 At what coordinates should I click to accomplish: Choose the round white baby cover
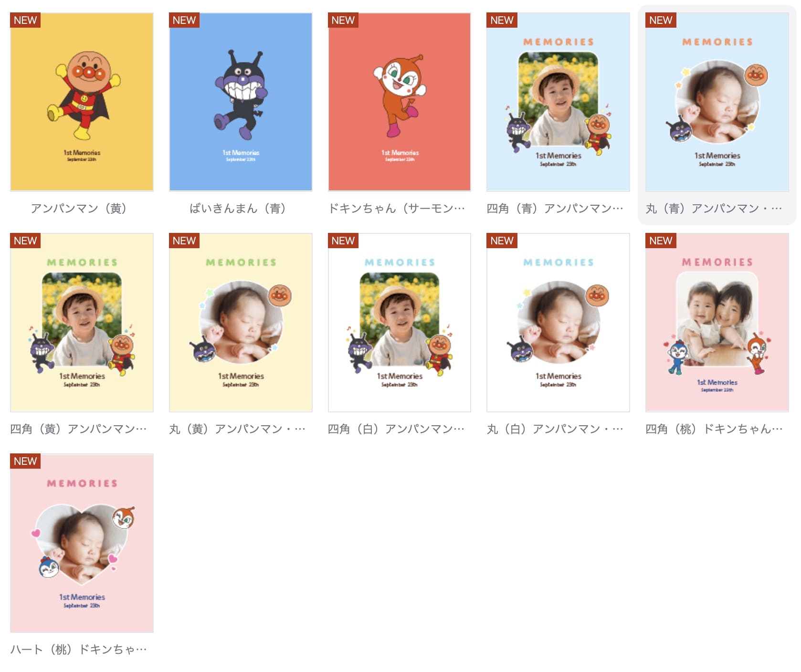558,323
